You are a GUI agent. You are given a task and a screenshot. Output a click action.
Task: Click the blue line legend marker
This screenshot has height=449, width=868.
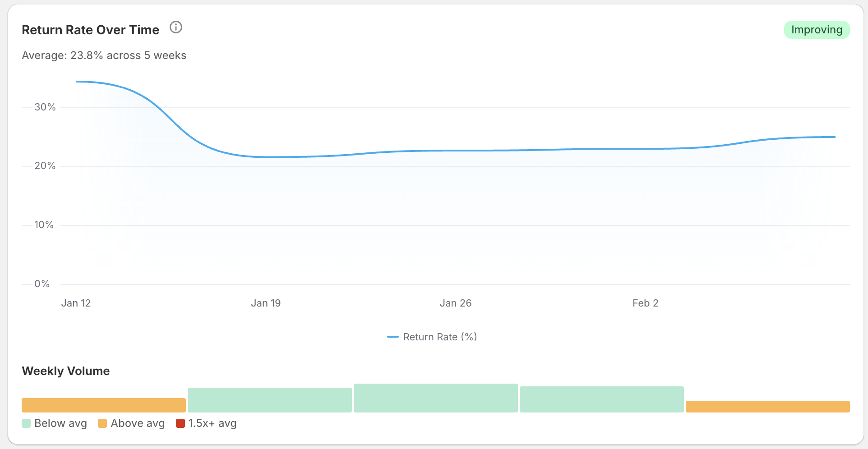[392, 337]
